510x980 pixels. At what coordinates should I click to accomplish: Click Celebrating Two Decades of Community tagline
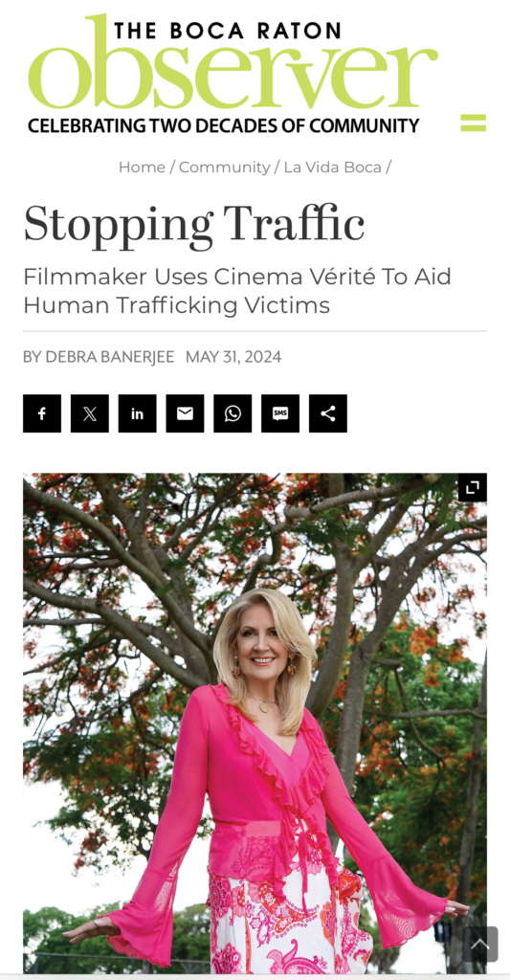click(223, 125)
